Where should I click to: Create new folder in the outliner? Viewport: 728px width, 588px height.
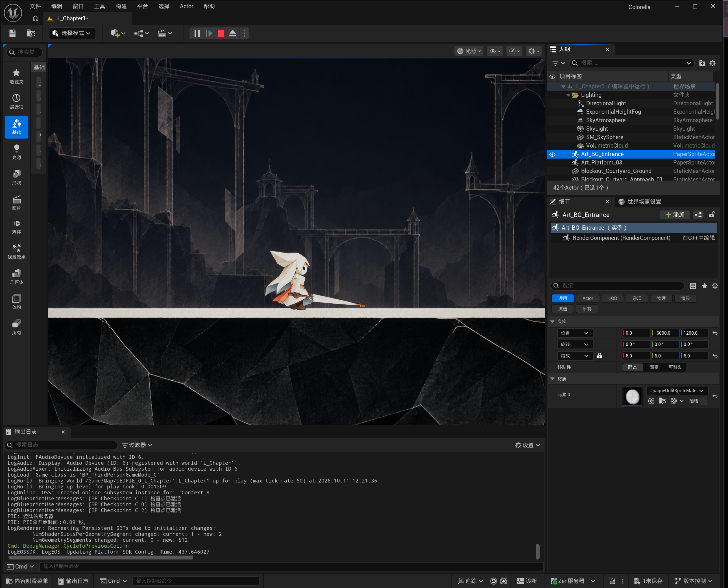pos(702,63)
